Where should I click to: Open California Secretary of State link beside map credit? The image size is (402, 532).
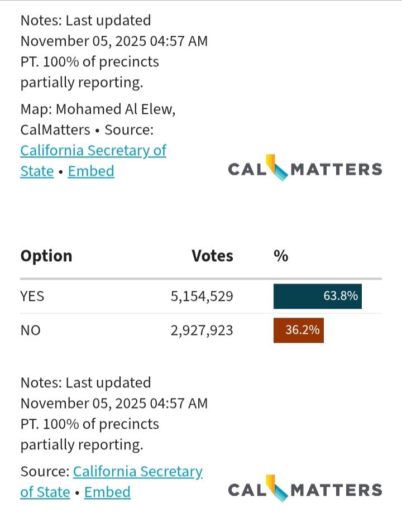(93, 151)
